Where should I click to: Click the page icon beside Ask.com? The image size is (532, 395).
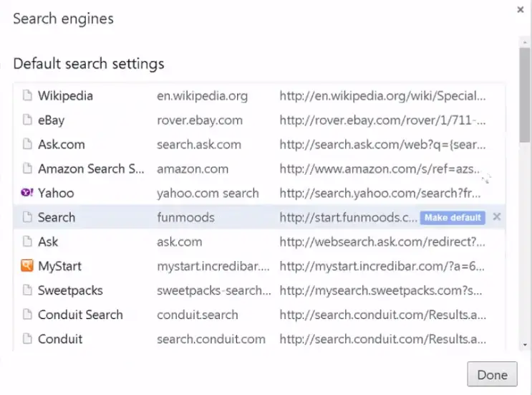coord(27,144)
